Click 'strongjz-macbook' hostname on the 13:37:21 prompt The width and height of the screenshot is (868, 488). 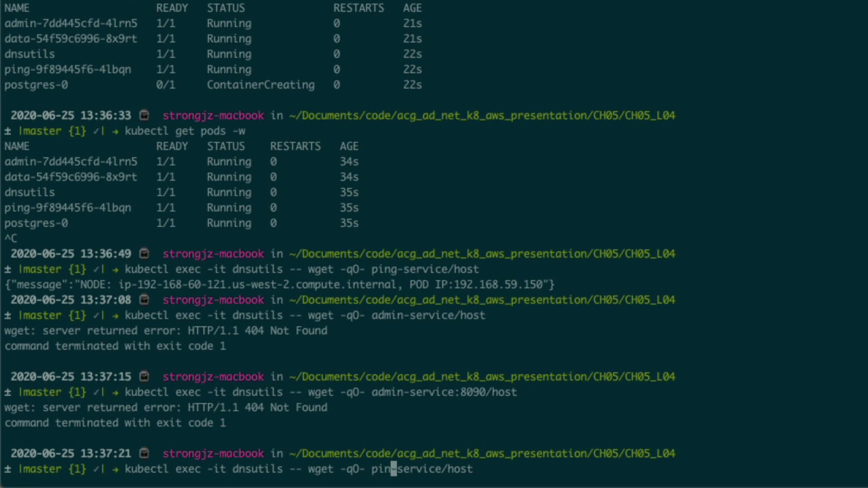pos(213,454)
